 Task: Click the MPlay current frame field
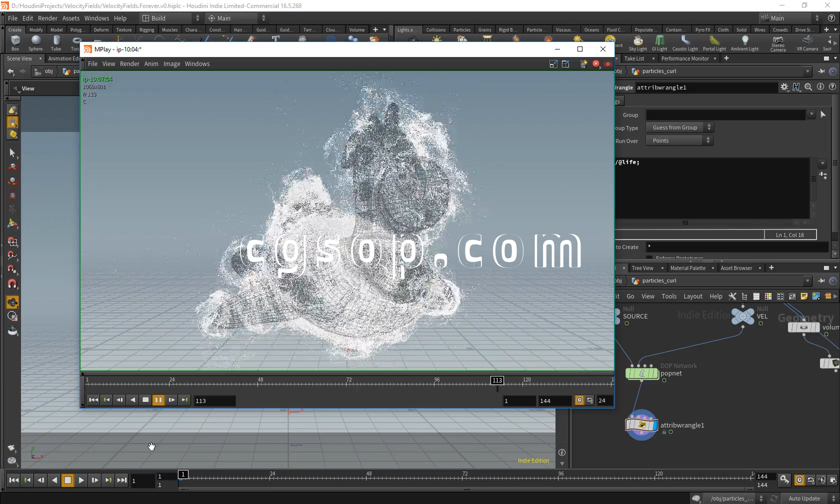point(214,400)
